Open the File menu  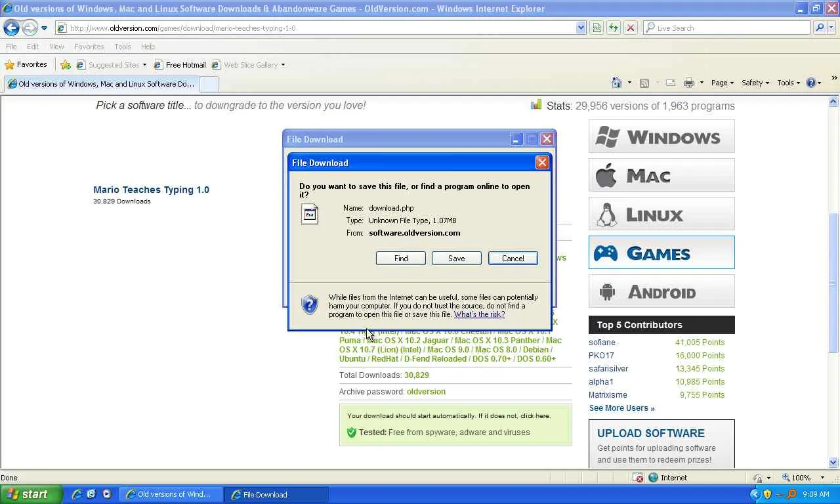11,47
